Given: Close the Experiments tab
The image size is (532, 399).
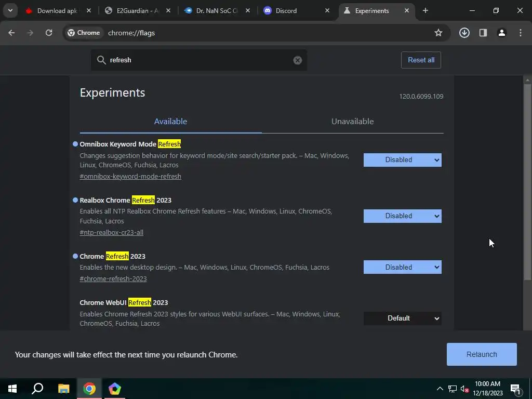Looking at the screenshot, I should click(407, 10).
